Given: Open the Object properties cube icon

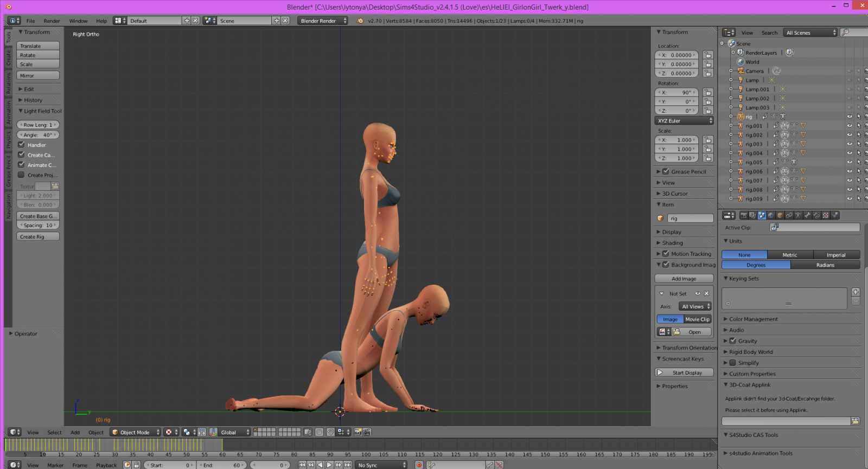Looking at the screenshot, I should pos(780,215).
